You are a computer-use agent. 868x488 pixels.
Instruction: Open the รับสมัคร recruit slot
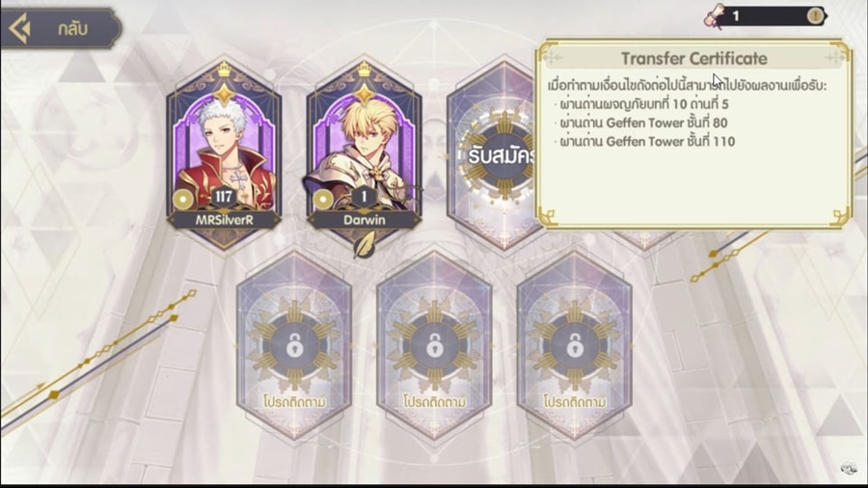[493, 156]
